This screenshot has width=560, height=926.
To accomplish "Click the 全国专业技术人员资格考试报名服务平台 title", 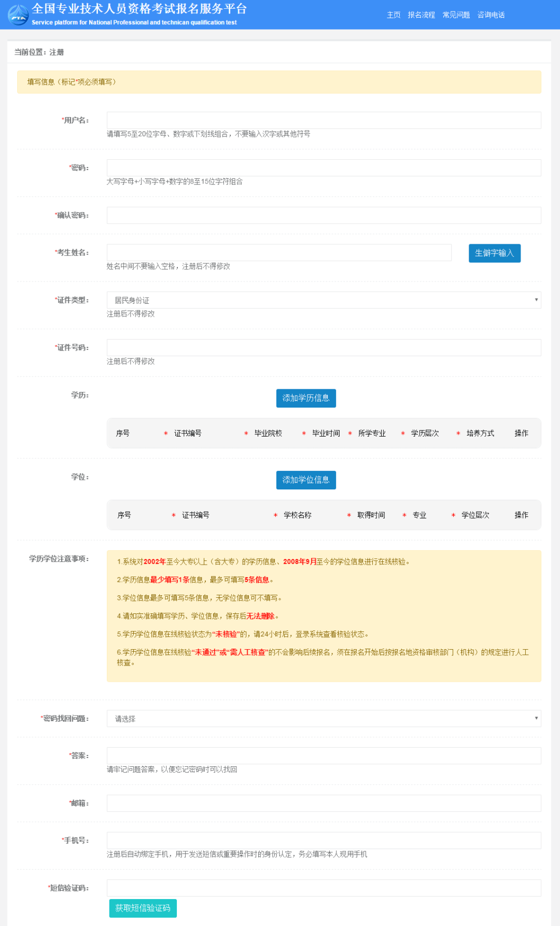I will point(139,9).
